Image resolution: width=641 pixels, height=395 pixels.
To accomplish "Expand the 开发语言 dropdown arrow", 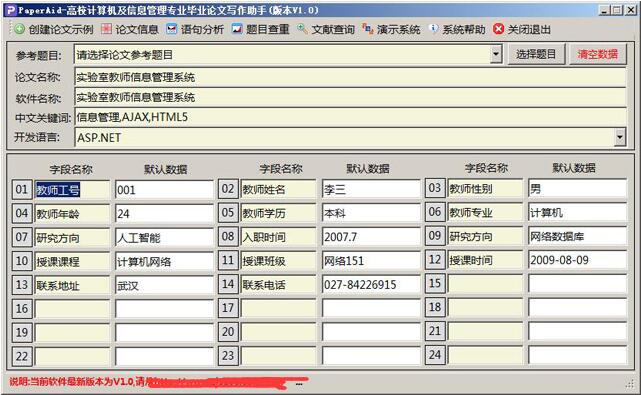I will click(620, 137).
